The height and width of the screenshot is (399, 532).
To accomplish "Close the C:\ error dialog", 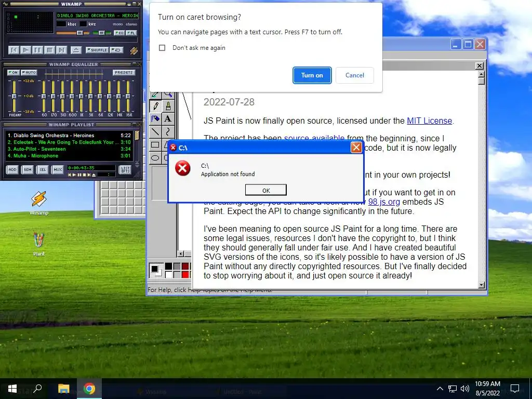I will point(356,148).
